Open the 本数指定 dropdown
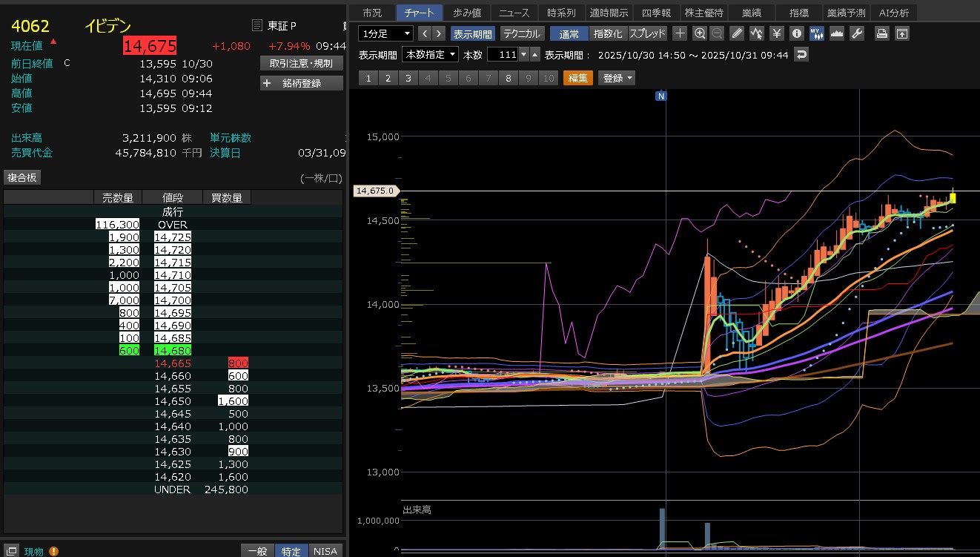The image size is (980, 557). 430,55
